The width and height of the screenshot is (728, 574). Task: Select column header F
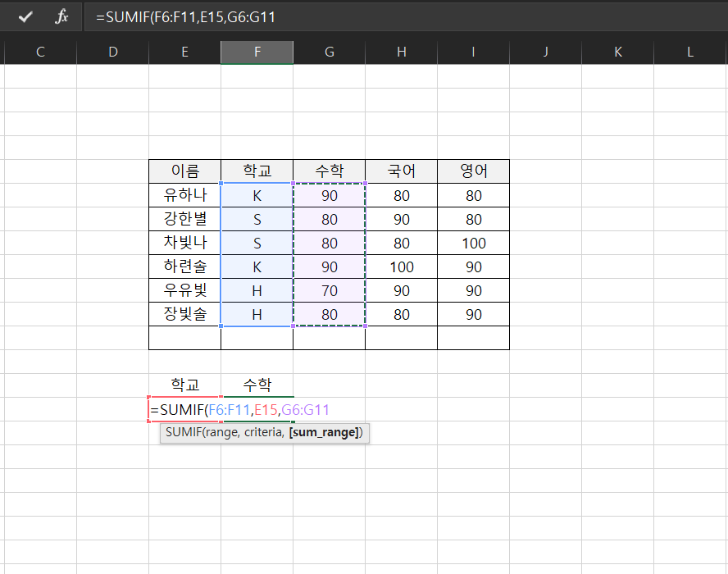[x=257, y=51]
